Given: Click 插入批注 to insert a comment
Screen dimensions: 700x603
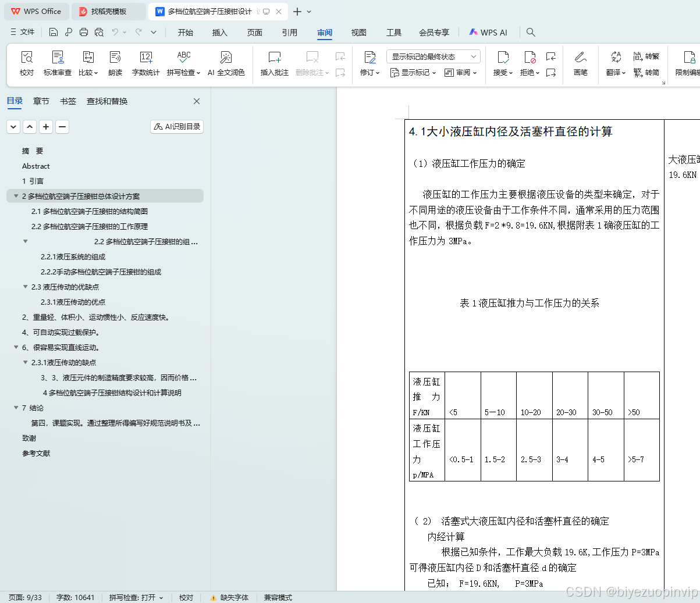Looking at the screenshot, I should tap(275, 63).
